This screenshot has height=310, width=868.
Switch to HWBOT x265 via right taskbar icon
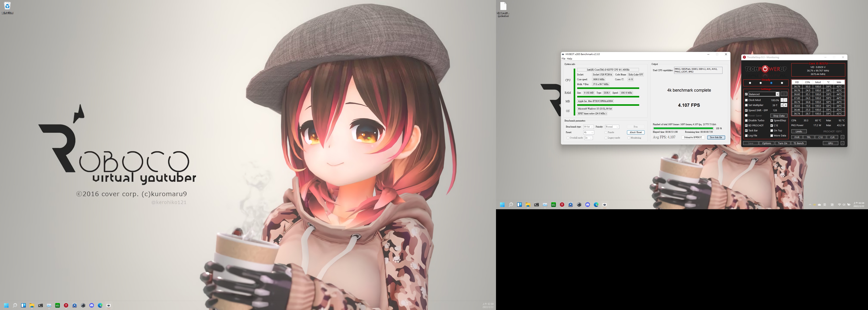[x=604, y=205]
